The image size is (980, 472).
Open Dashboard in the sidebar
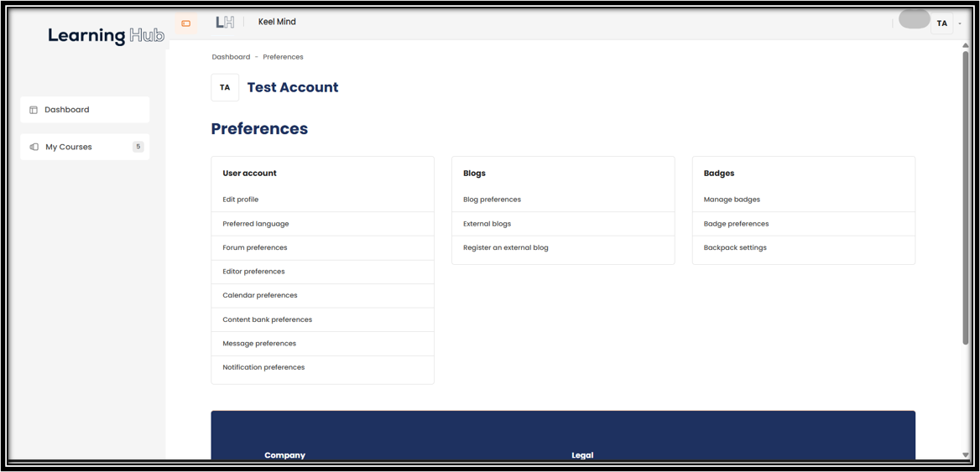(x=85, y=110)
